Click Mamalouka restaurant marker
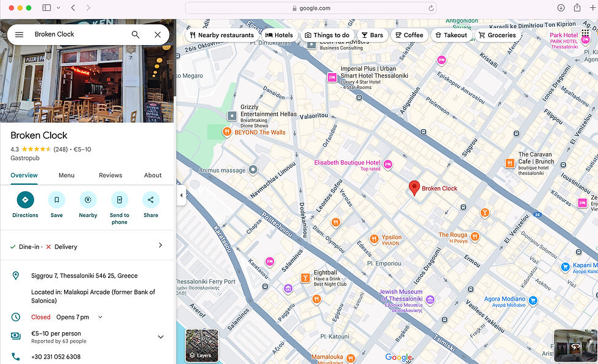The image size is (598, 364). 350,359
